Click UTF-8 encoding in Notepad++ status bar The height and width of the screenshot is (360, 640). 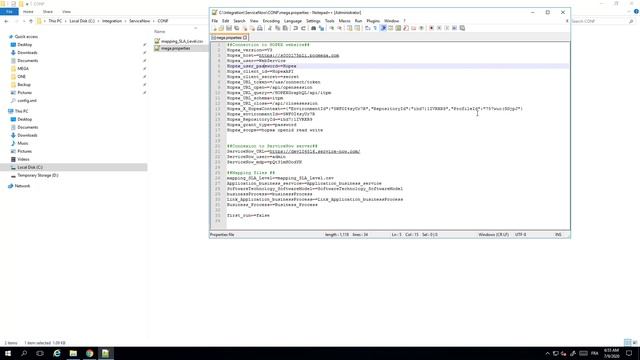click(520, 235)
